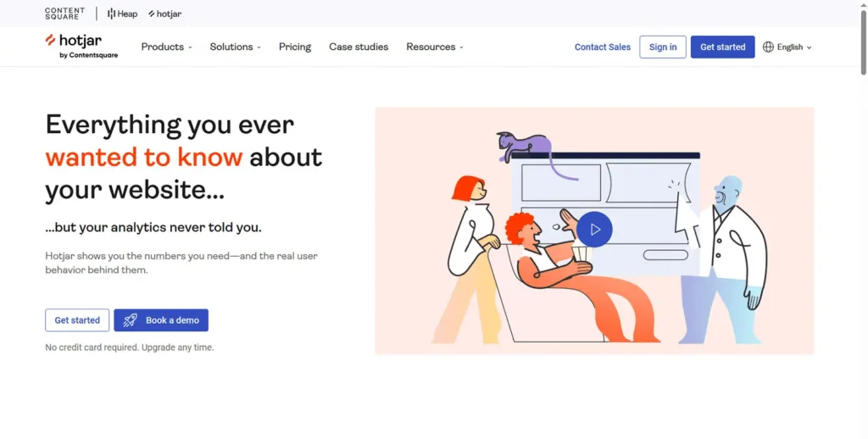
Task: Expand the Solutions menu
Action: tap(236, 47)
